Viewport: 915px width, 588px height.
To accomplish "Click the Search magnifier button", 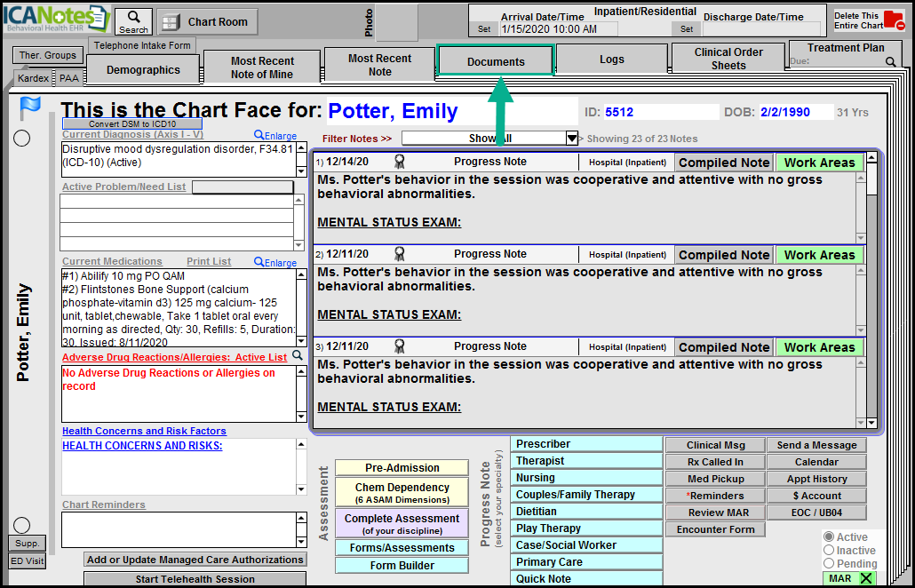I will [133, 21].
